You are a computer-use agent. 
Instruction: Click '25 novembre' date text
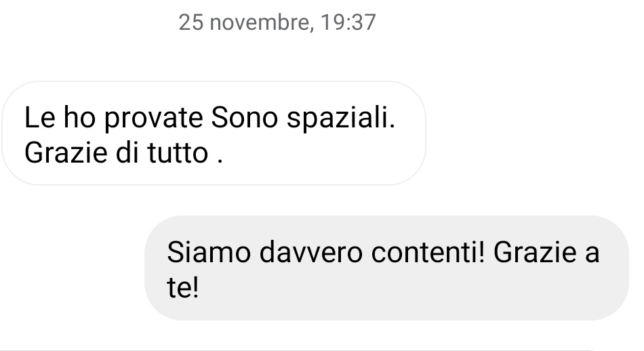pos(243,22)
